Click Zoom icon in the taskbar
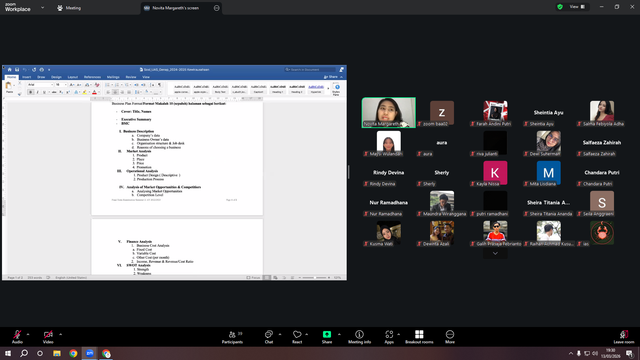Viewport: 640px width, 360px height. [x=89, y=353]
